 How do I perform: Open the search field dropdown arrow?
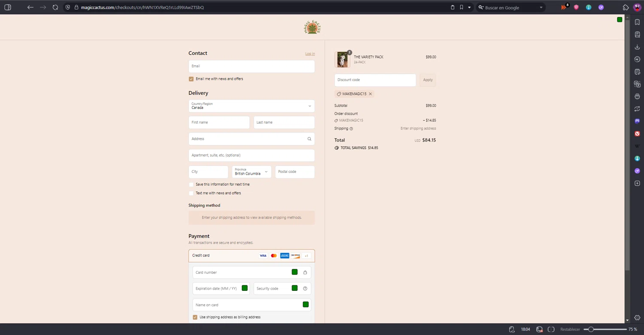point(541,7)
